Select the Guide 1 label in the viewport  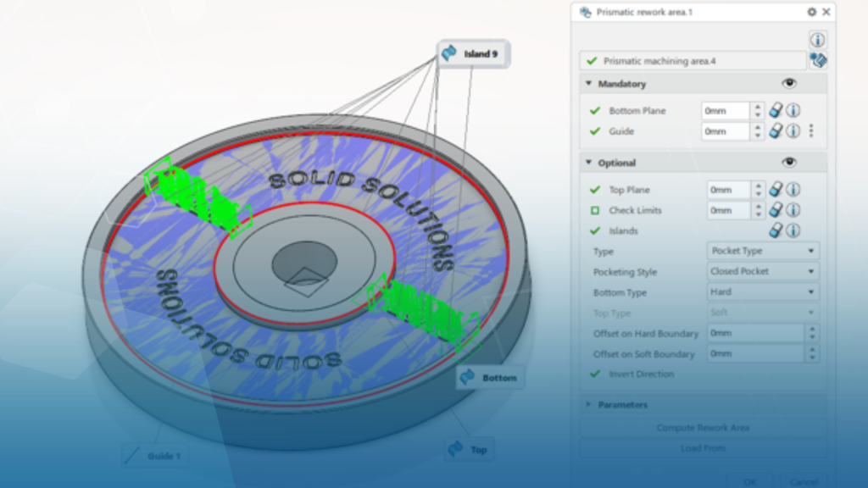154,456
